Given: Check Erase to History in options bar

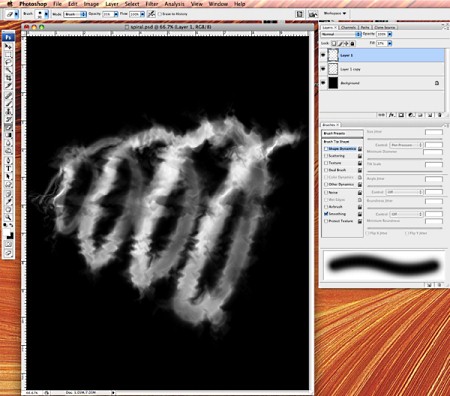Looking at the screenshot, I should tap(160, 14).
